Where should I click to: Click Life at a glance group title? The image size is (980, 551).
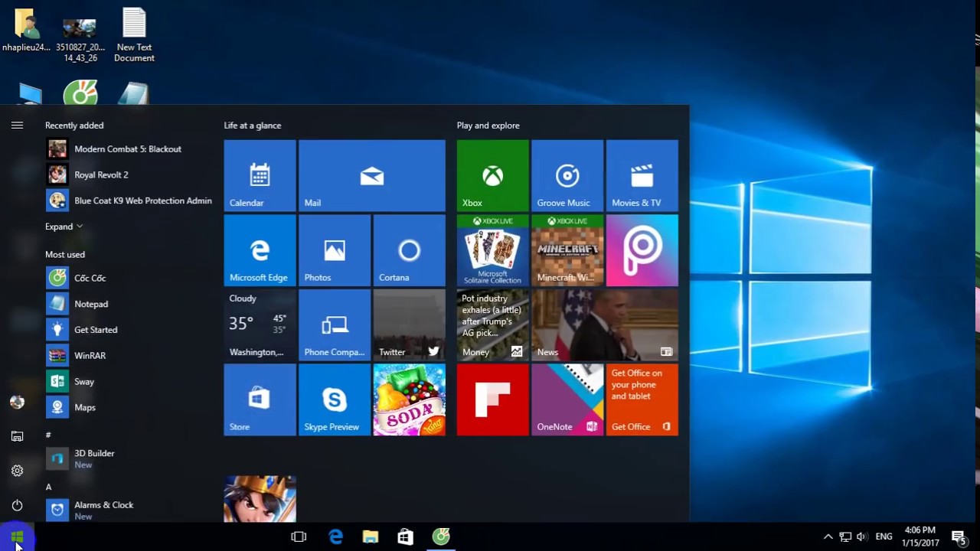pyautogui.click(x=253, y=126)
